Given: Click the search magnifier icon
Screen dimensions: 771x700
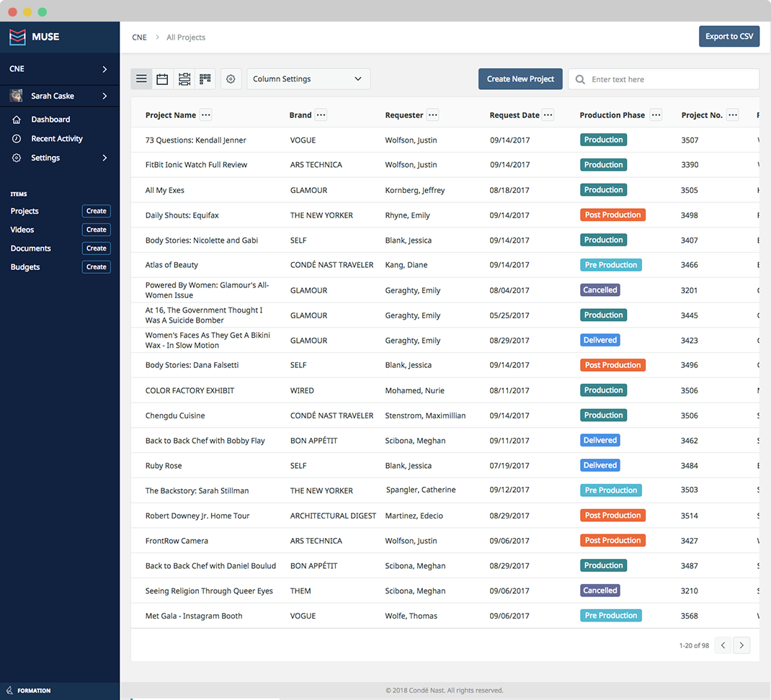Looking at the screenshot, I should click(580, 79).
